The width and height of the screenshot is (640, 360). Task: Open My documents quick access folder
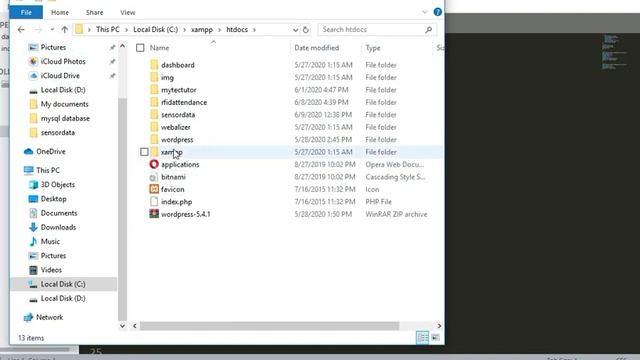[59, 104]
